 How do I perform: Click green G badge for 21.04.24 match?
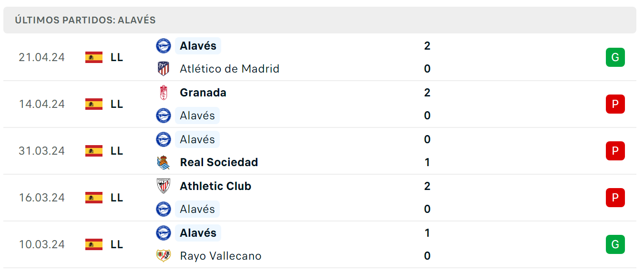point(615,57)
